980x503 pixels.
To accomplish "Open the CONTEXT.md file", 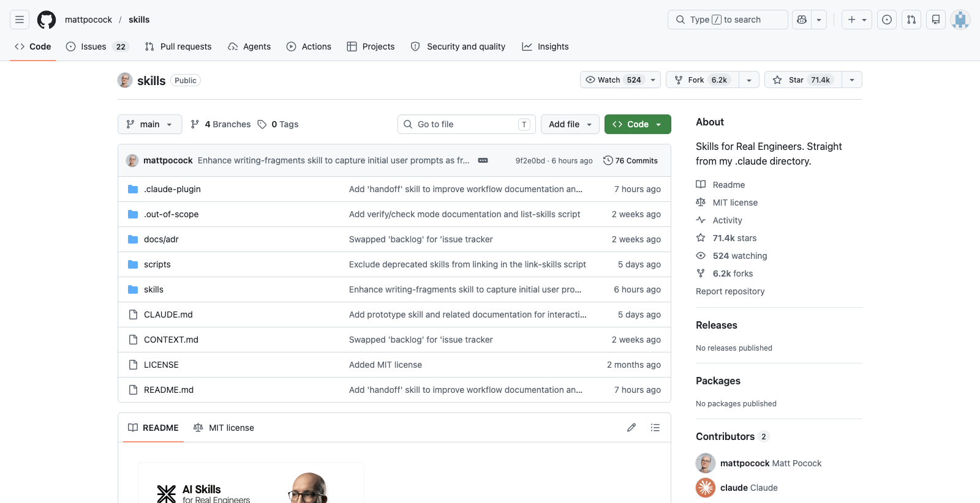I will 171,340.
